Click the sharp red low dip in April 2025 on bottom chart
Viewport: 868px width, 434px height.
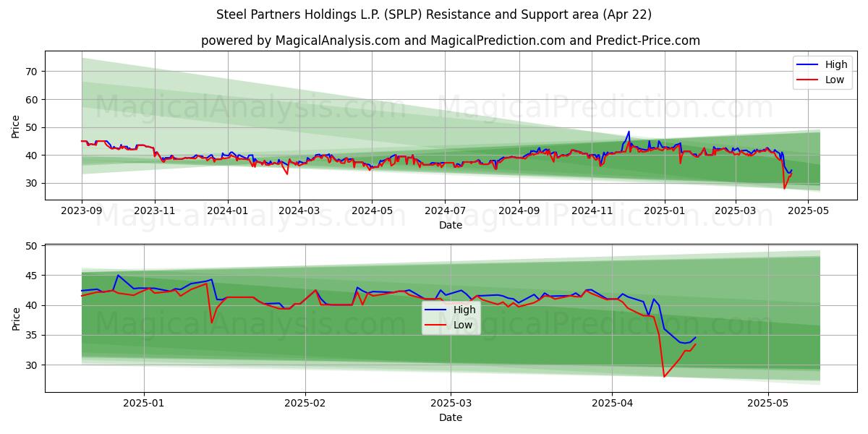coord(664,376)
